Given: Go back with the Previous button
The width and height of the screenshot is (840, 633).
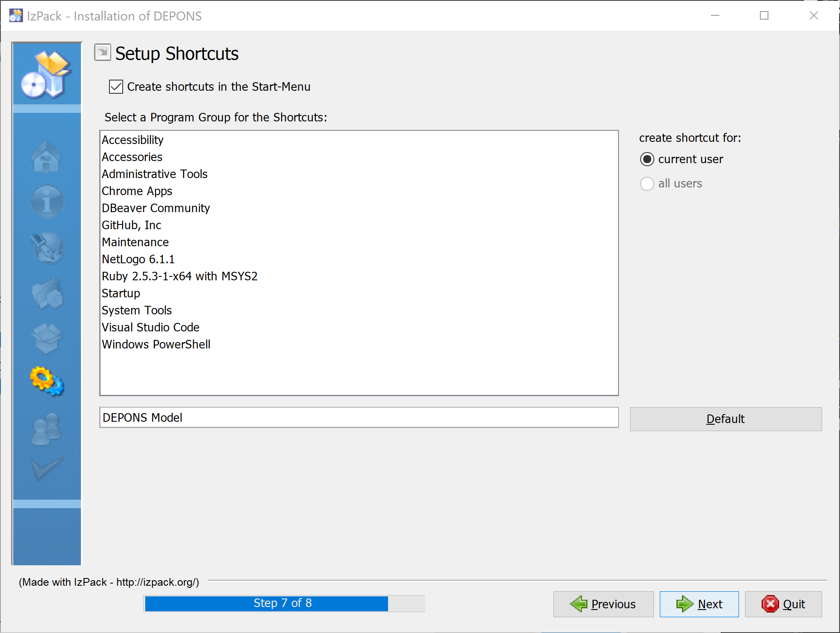Looking at the screenshot, I should (603, 604).
